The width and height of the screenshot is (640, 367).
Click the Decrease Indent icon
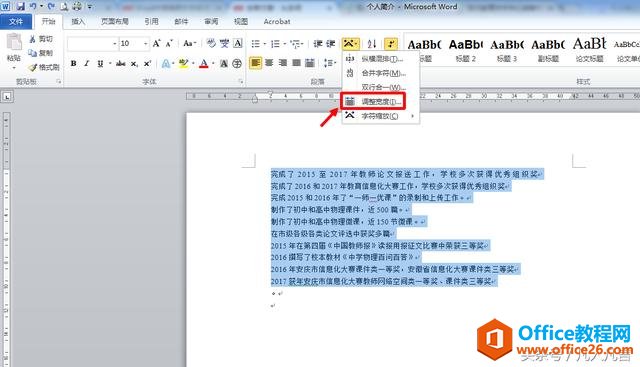point(318,43)
